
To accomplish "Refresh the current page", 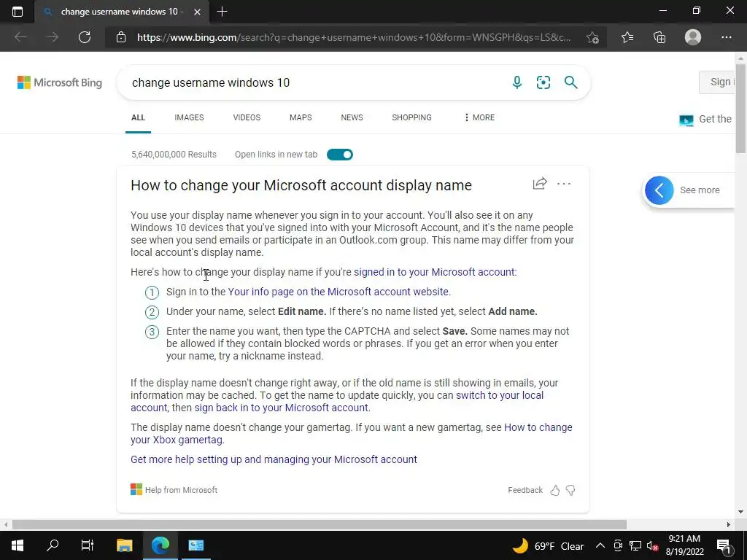I will click(85, 37).
